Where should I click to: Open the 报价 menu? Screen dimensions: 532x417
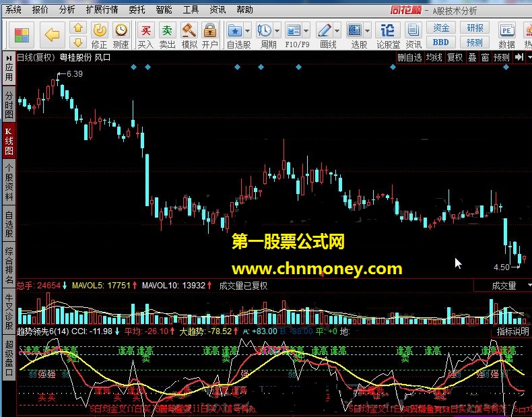[x=40, y=10]
